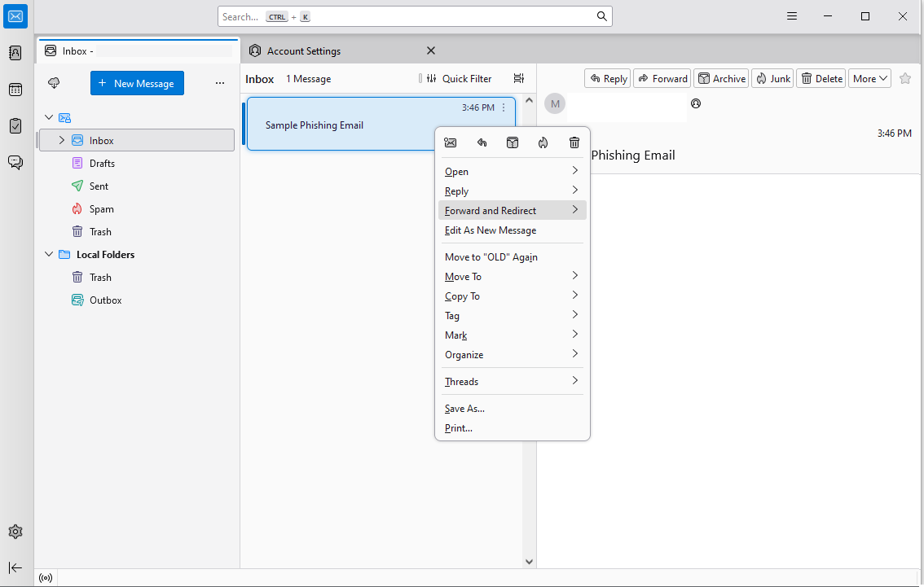Screen dimensions: 924x587
Task: Click the global search field
Action: pos(415,16)
